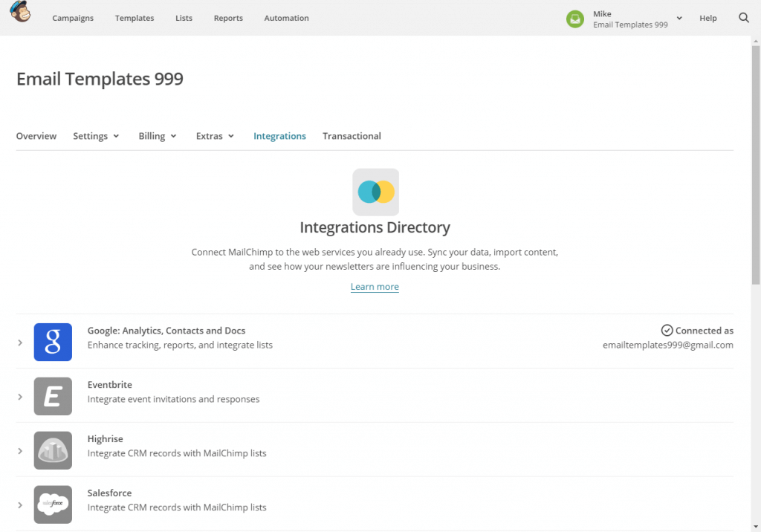Click the Eventbrite title text
The height and width of the screenshot is (532, 761).
tap(110, 385)
